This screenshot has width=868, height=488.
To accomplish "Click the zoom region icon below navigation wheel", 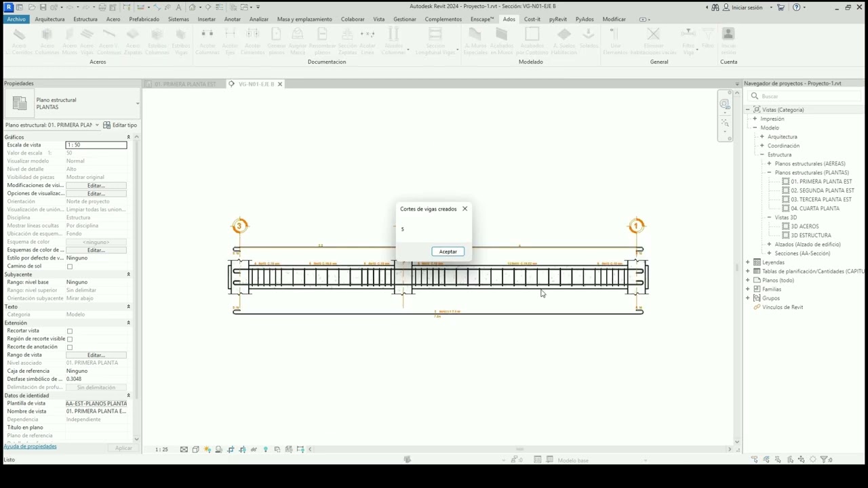I will pyautogui.click(x=725, y=123).
